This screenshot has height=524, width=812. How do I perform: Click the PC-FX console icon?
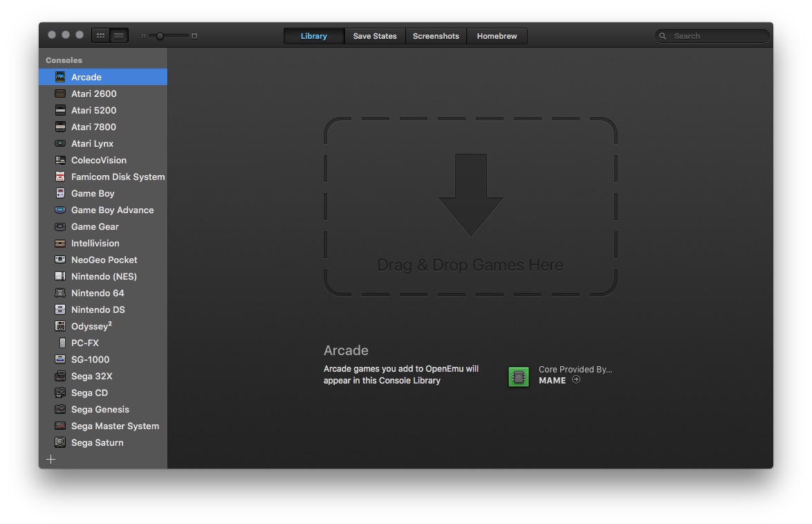point(61,343)
